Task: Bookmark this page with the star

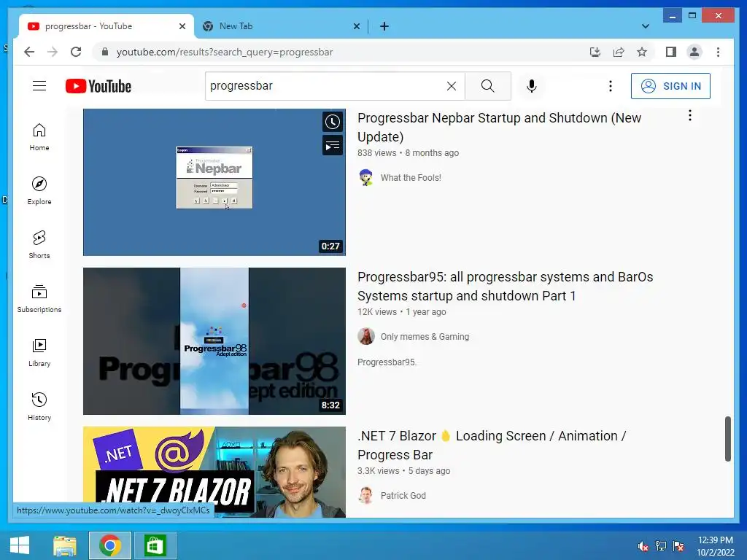Action: 642,52
